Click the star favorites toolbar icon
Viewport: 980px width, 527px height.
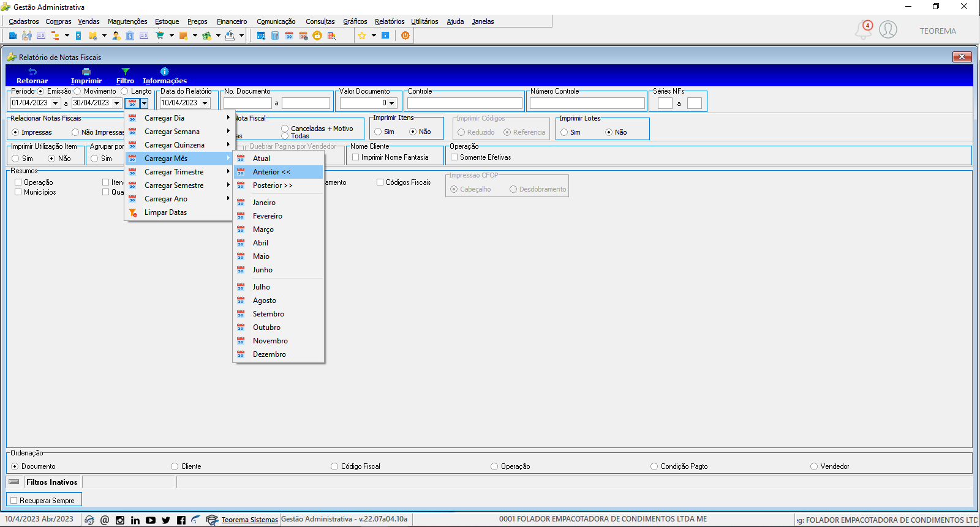(362, 36)
